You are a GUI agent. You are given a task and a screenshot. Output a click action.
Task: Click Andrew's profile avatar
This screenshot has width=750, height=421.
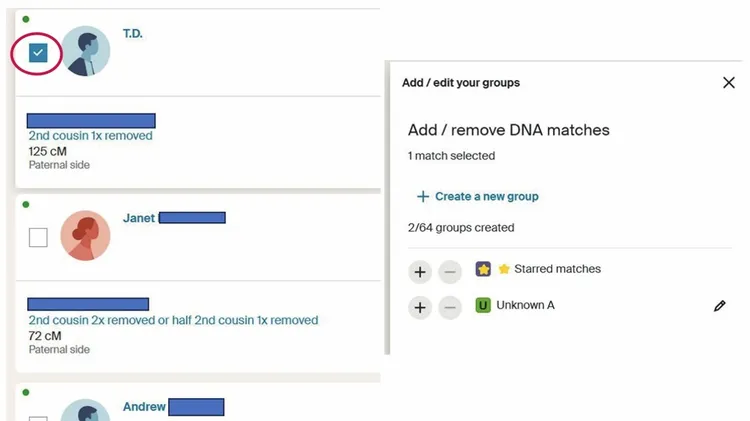pyautogui.click(x=86, y=412)
